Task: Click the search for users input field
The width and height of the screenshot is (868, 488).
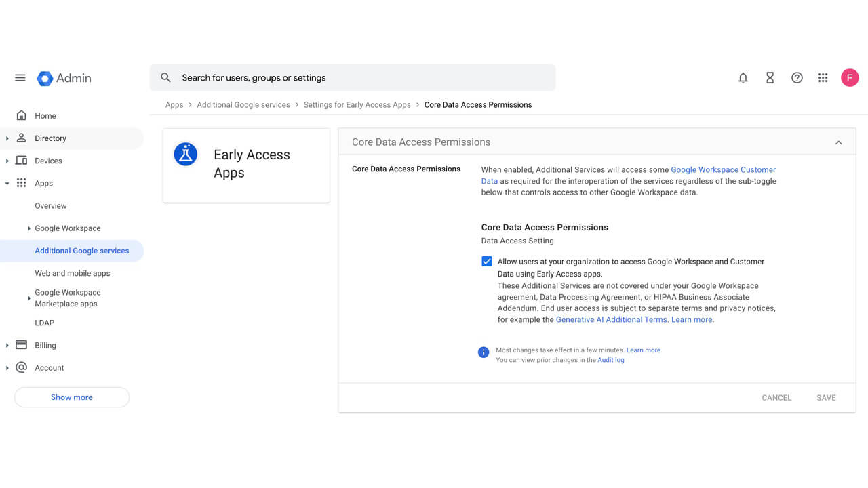Action: [x=353, y=77]
